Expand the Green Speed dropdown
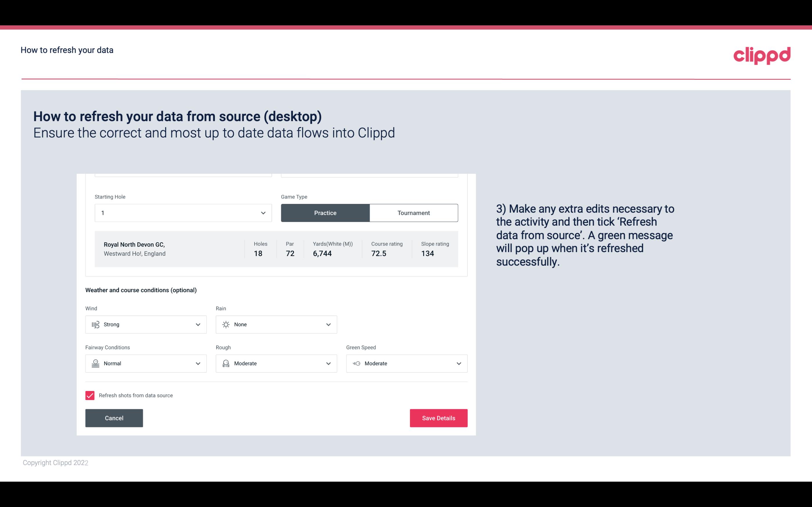 click(x=458, y=363)
